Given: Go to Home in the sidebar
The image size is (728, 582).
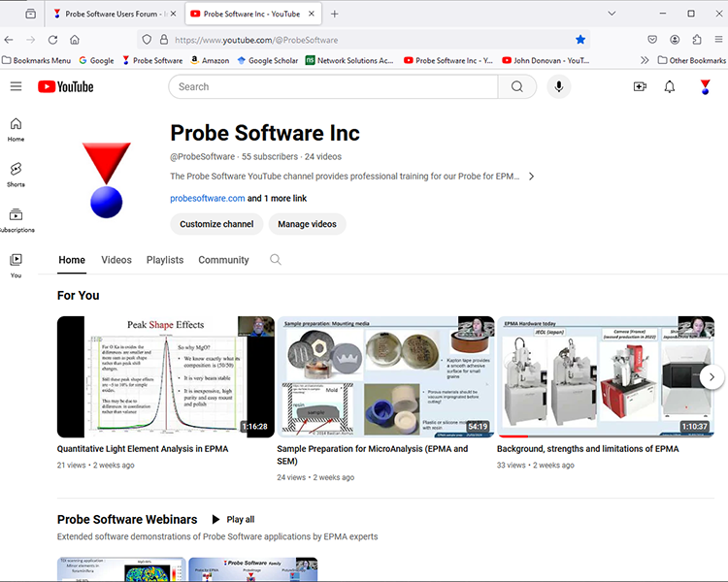Looking at the screenshot, I should [16, 129].
